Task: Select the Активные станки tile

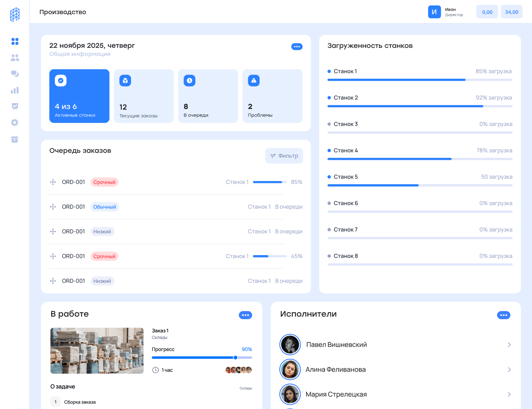Action: [x=79, y=96]
